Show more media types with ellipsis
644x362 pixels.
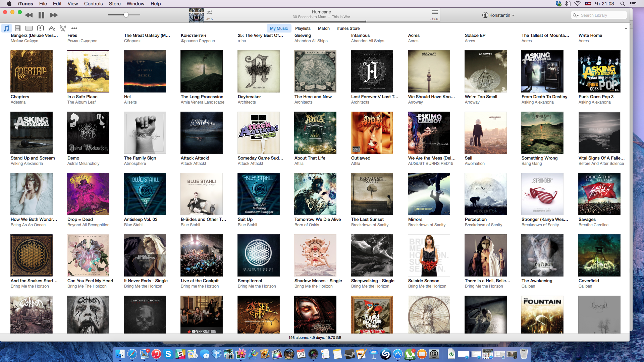tap(74, 28)
